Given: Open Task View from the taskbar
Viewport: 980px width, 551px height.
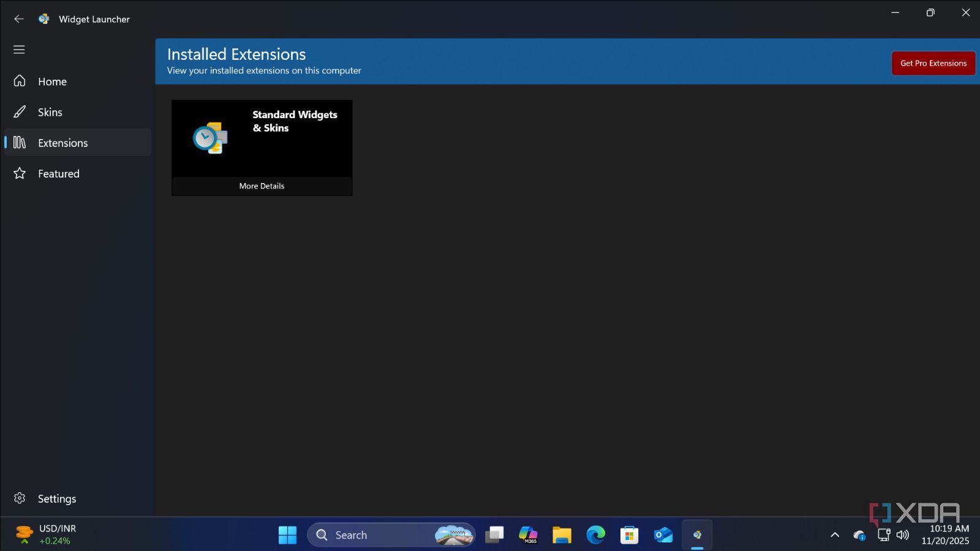Looking at the screenshot, I should [494, 534].
